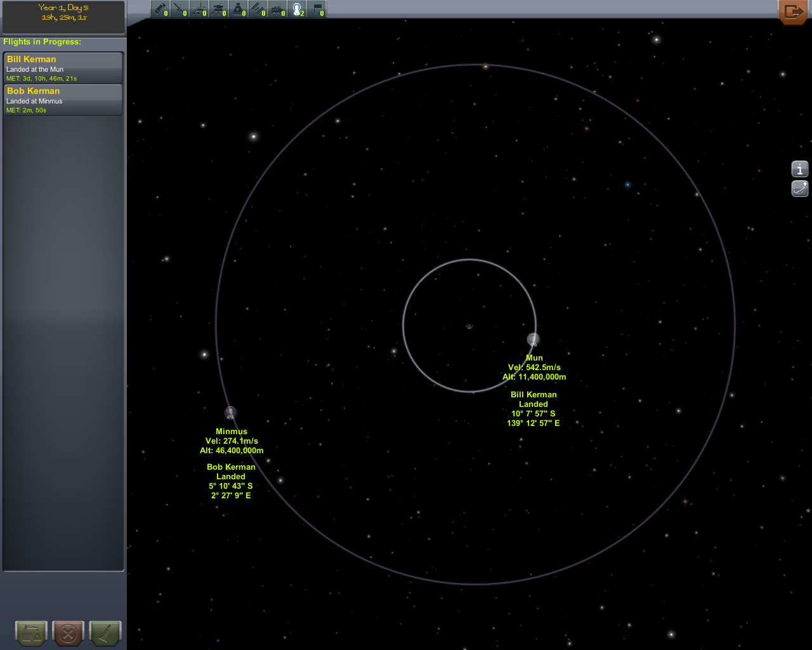Toggle the Probe vessel filter

(180, 9)
